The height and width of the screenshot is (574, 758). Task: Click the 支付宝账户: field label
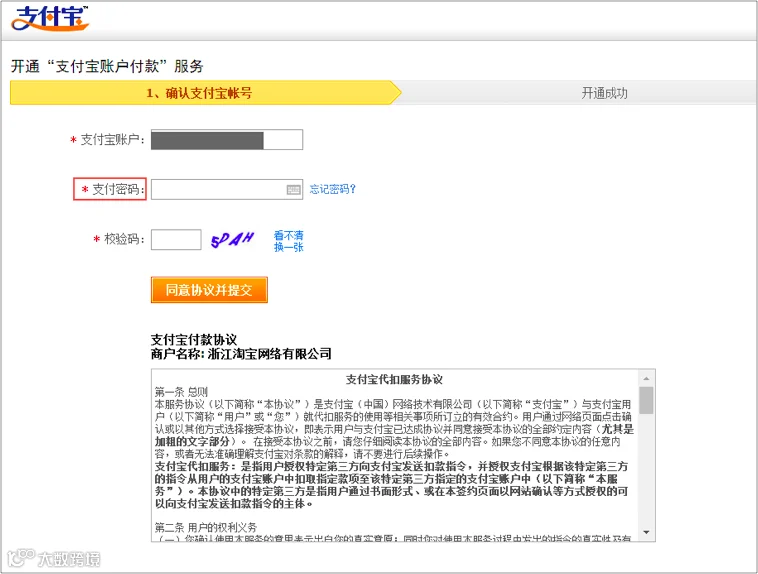112,140
